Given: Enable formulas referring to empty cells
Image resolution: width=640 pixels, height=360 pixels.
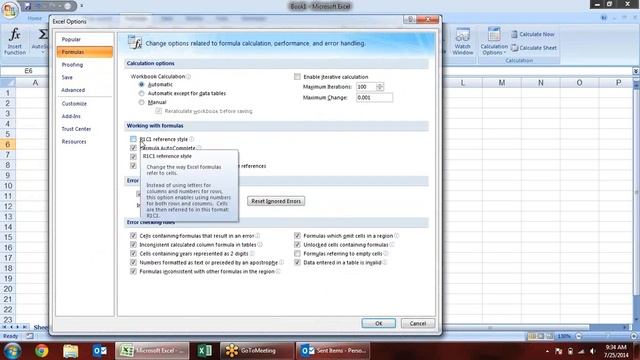Looking at the screenshot, I should [x=297, y=254].
